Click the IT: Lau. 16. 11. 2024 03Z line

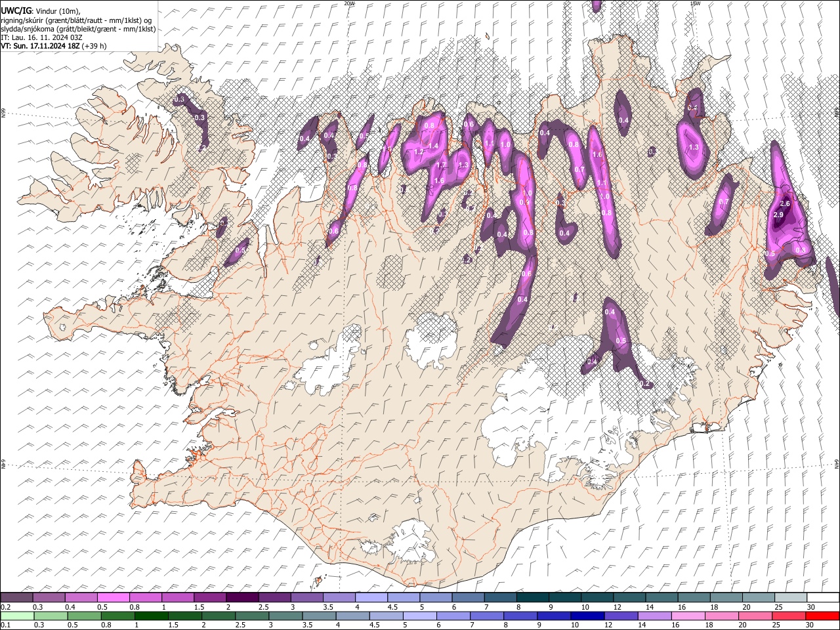point(41,37)
